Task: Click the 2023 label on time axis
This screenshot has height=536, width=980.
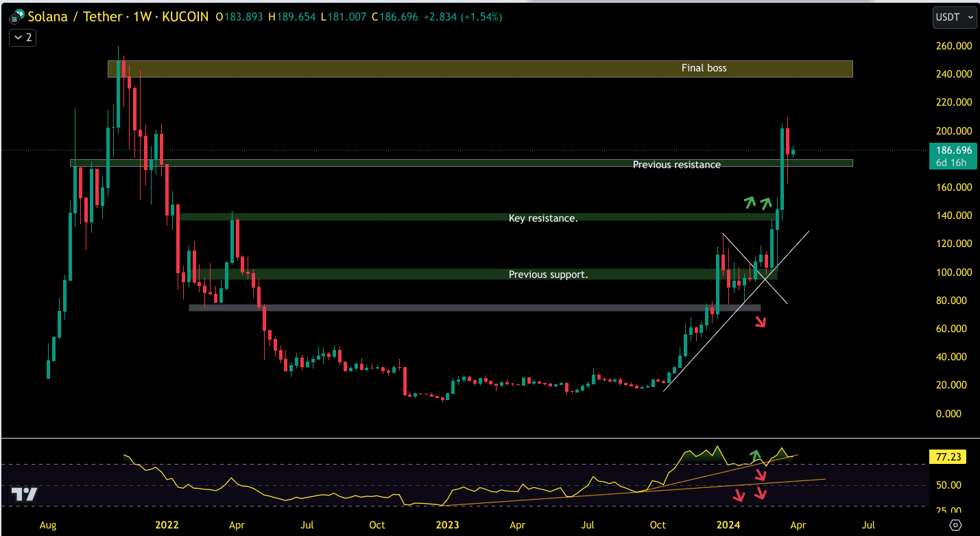Action: (447, 526)
